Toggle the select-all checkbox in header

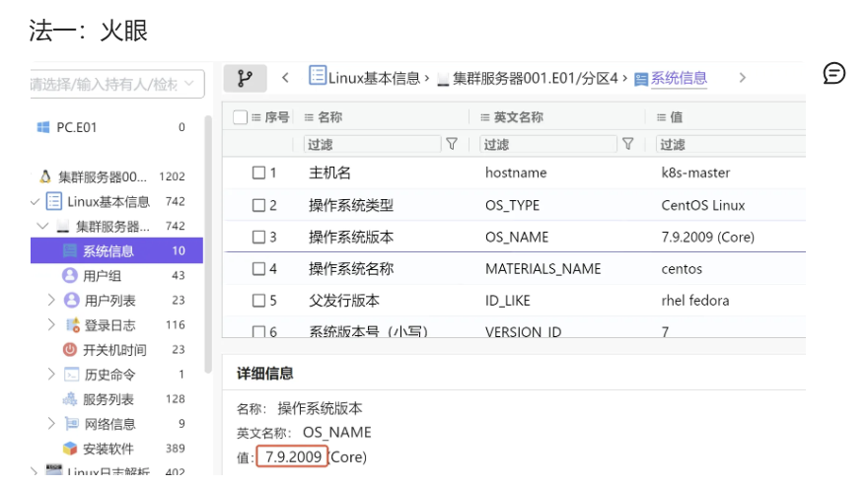tap(241, 117)
